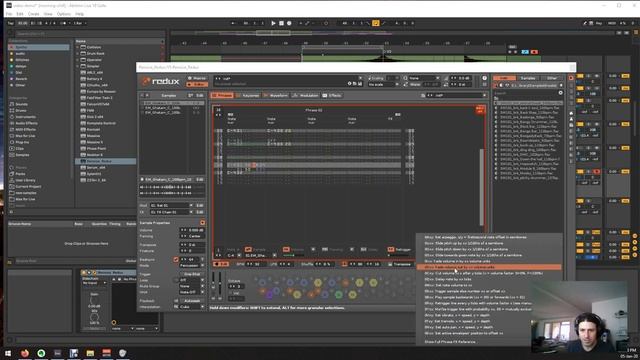Open the Edit menu
Image resolution: width=640 pixels, height=360 pixels.
[x=20, y=14]
